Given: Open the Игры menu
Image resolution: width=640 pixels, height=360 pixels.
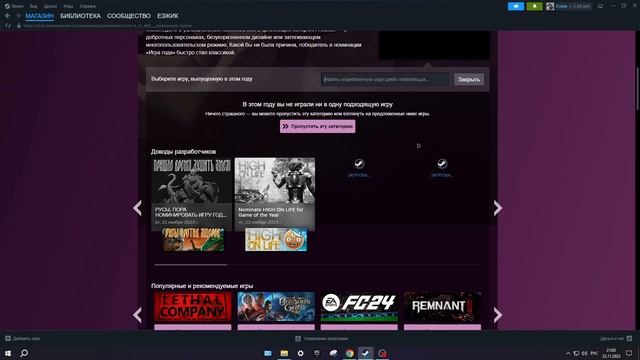Looking at the screenshot, I should coord(68,6).
